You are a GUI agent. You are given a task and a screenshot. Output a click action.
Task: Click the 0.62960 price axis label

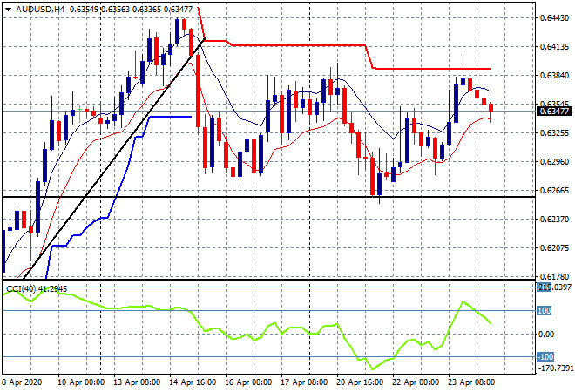point(554,161)
